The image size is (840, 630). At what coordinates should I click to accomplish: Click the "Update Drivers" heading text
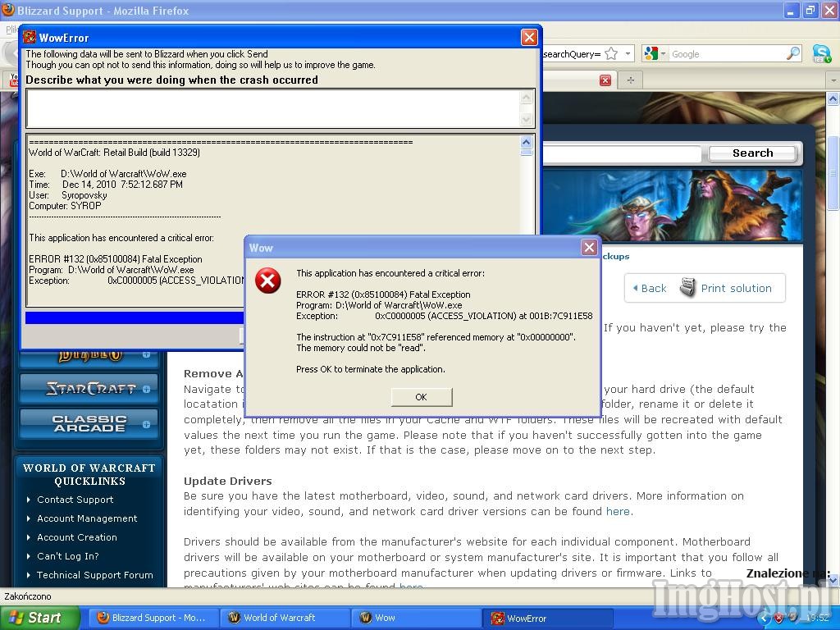point(228,481)
